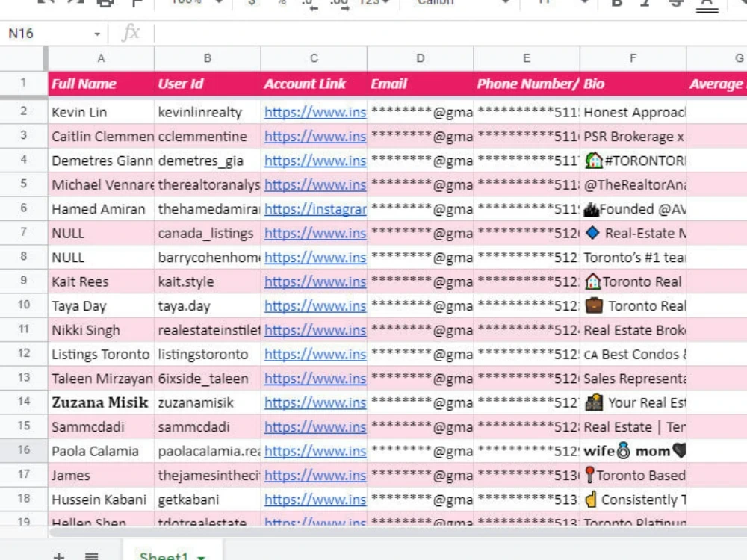Click into the formula bar input
Image resolution: width=747 pixels, height=560 pixels.
[450, 34]
